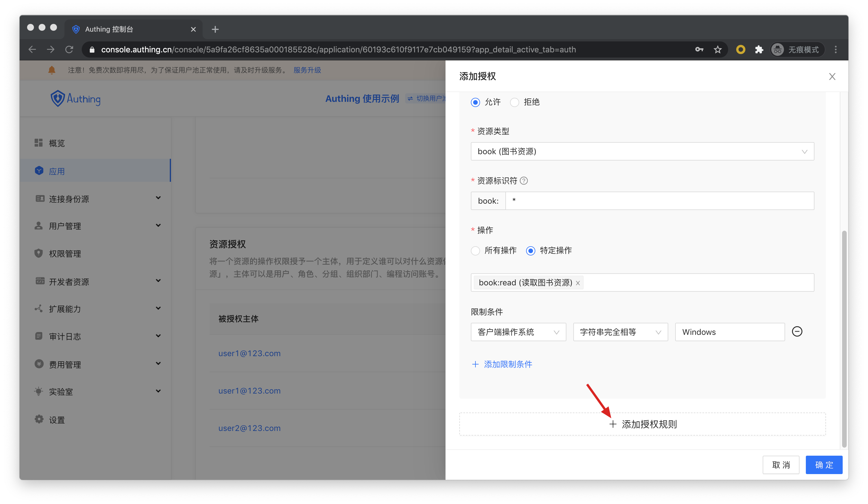Remove the book:read operation tag
This screenshot has width=868, height=504.
pos(578,283)
